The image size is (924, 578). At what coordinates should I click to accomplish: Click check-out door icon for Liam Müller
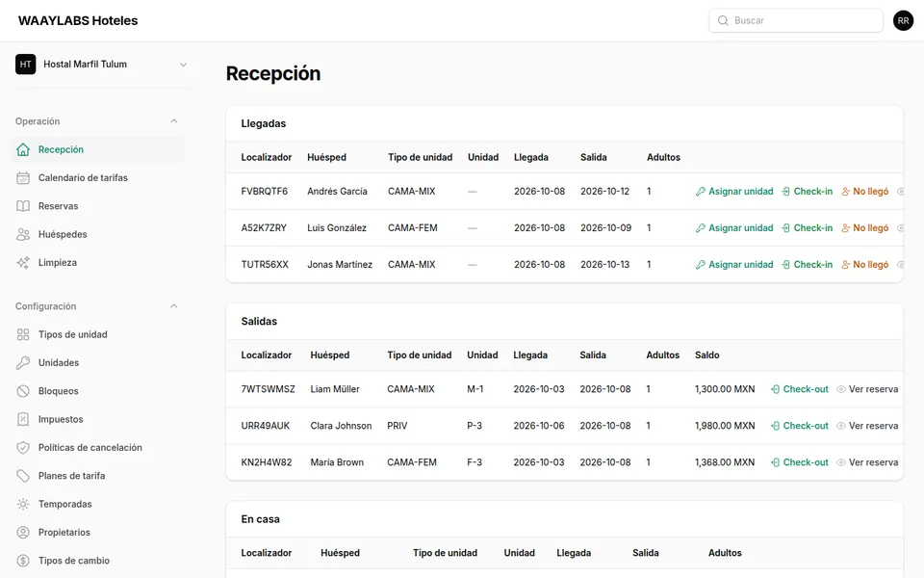(x=776, y=389)
